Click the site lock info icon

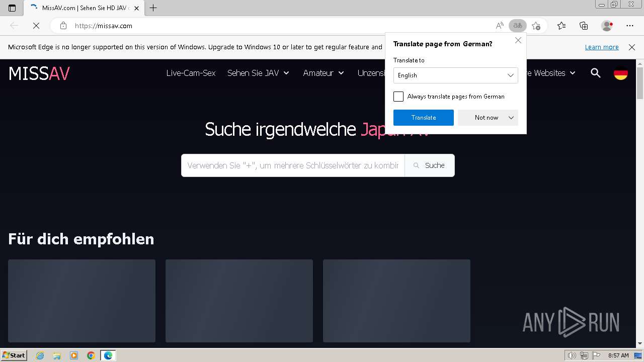[63, 26]
